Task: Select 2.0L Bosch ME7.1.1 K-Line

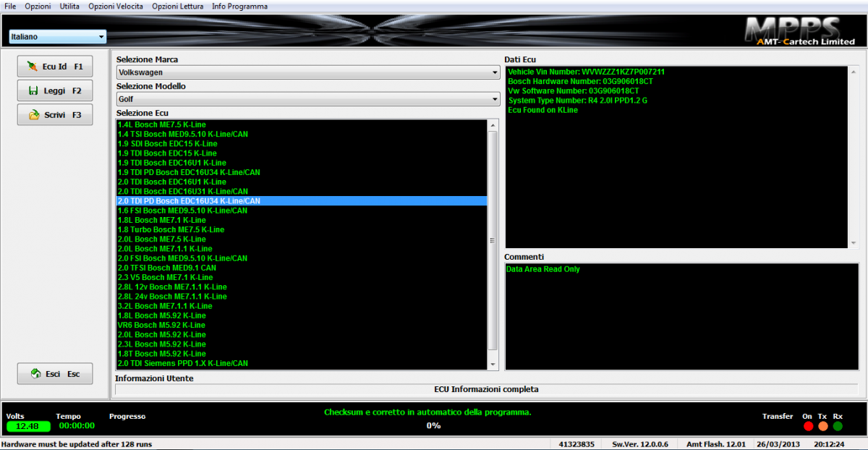Action: 302,249
